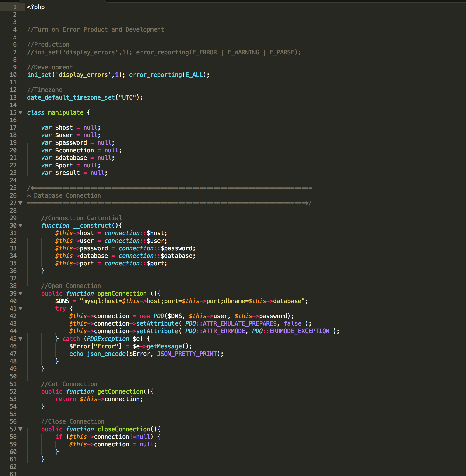Click the 'false' value on line 43

293,324
